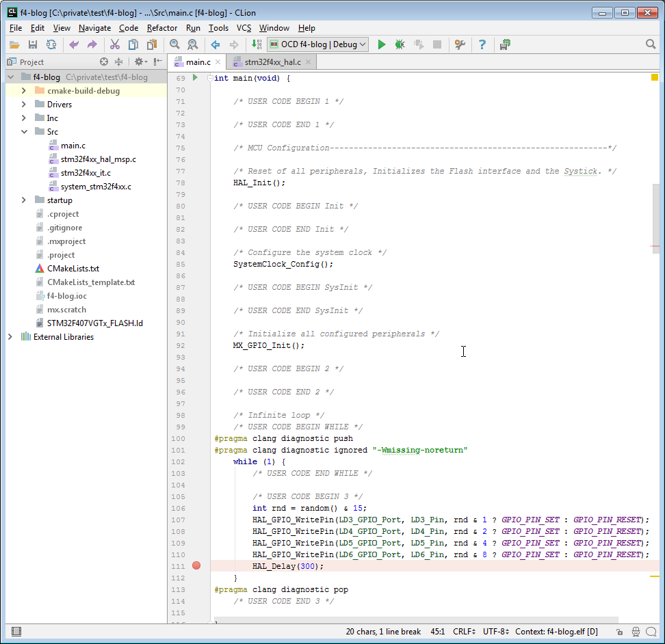665x644 pixels.
Task: Click the Save All icon
Action: tap(32, 44)
